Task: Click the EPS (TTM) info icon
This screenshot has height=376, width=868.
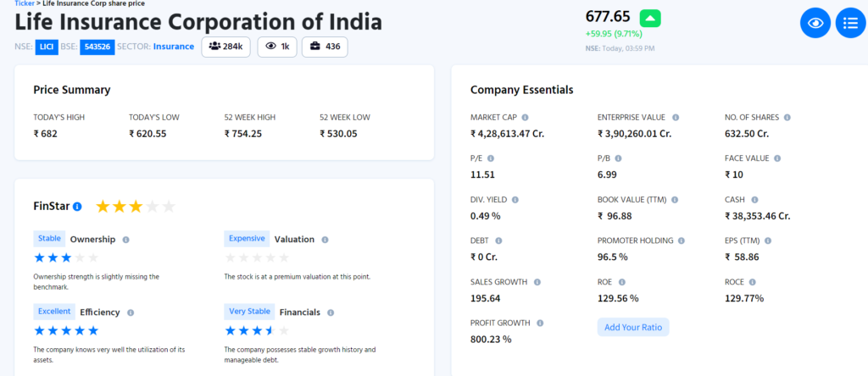Action: click(x=768, y=241)
